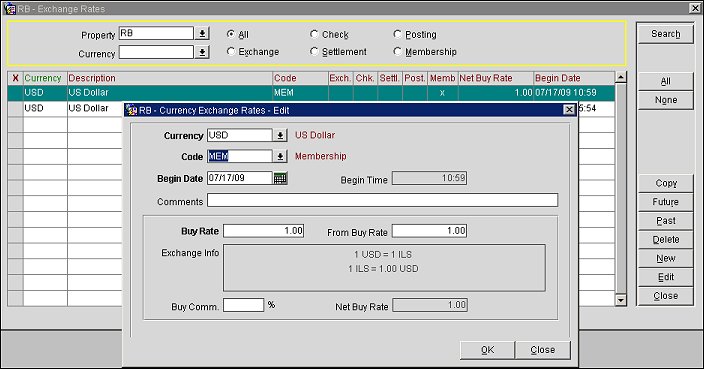The width and height of the screenshot is (704, 369).
Task: Click the Search button
Action: [x=665, y=34]
